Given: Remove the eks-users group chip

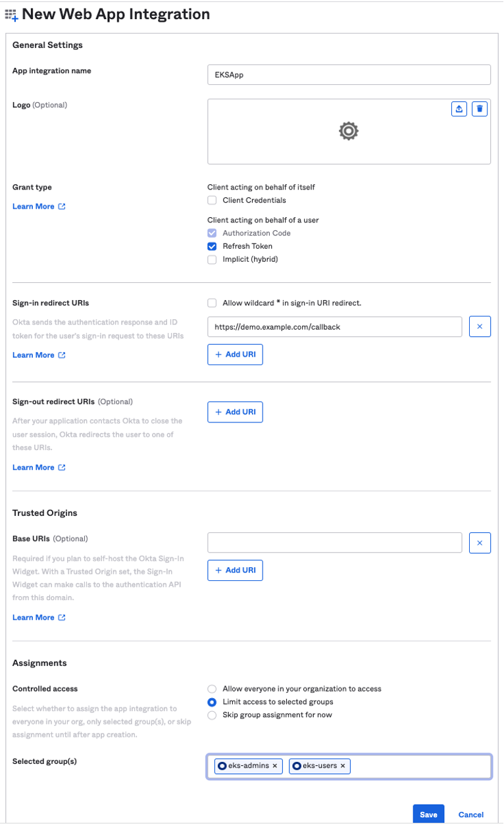Looking at the screenshot, I should coord(343,766).
